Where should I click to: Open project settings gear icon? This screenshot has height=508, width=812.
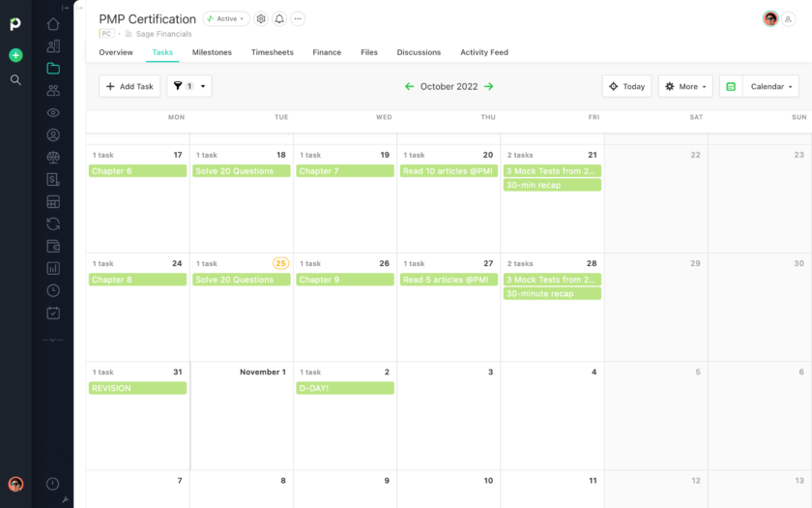pos(261,18)
